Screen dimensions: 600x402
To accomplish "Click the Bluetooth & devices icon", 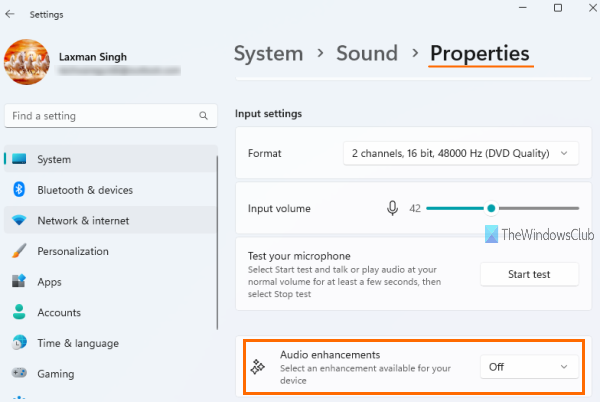I will (19, 190).
